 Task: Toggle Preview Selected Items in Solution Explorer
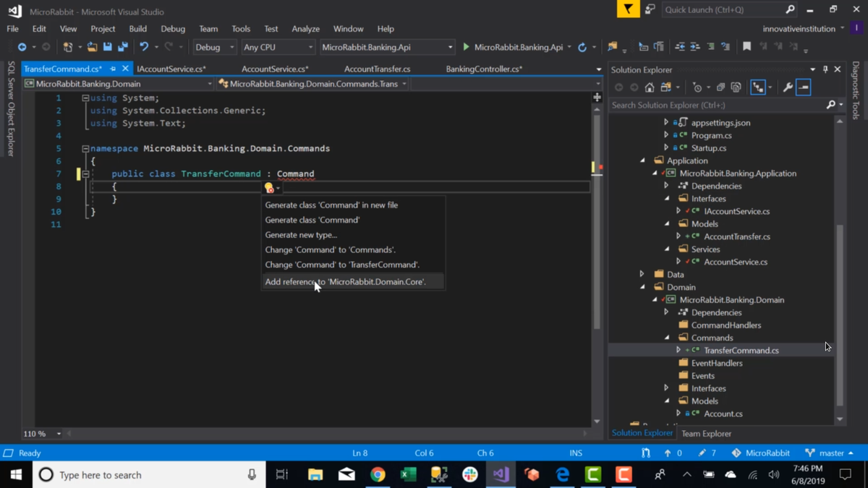[804, 87]
